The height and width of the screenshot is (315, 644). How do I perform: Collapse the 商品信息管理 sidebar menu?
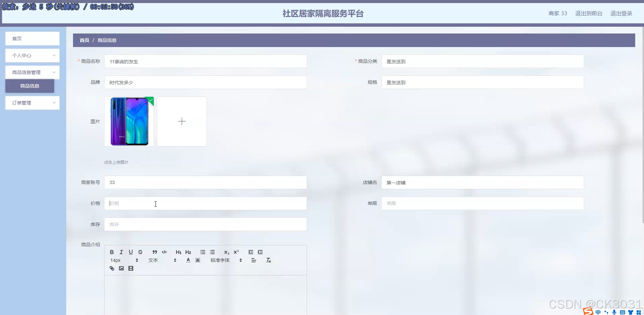[x=32, y=72]
